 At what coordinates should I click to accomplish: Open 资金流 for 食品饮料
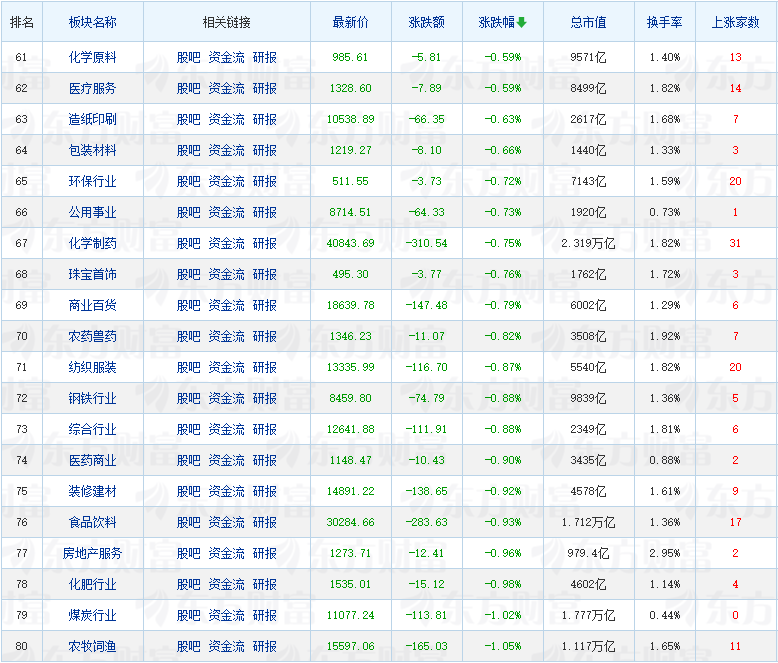click(x=226, y=523)
